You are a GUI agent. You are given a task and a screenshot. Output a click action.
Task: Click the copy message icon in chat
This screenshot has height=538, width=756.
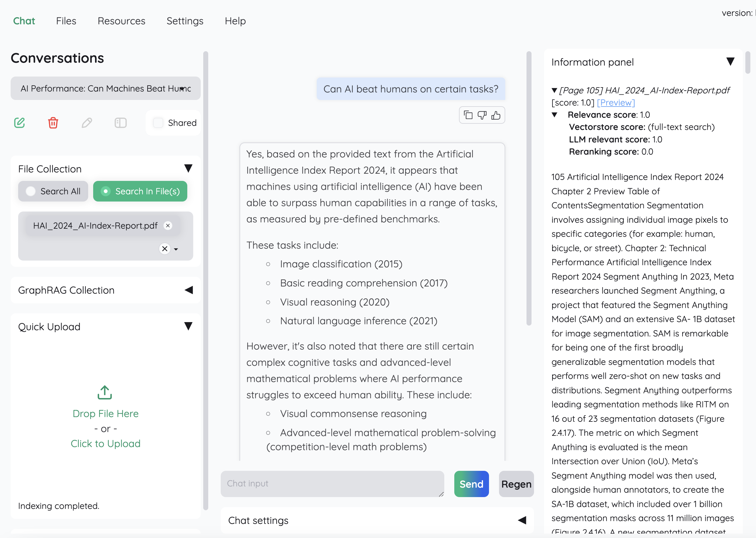(x=468, y=115)
